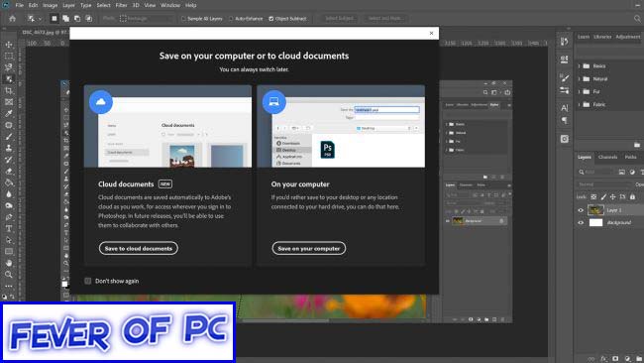Open the Brushes panel icon
The width and height of the screenshot is (644, 363).
tap(565, 78)
